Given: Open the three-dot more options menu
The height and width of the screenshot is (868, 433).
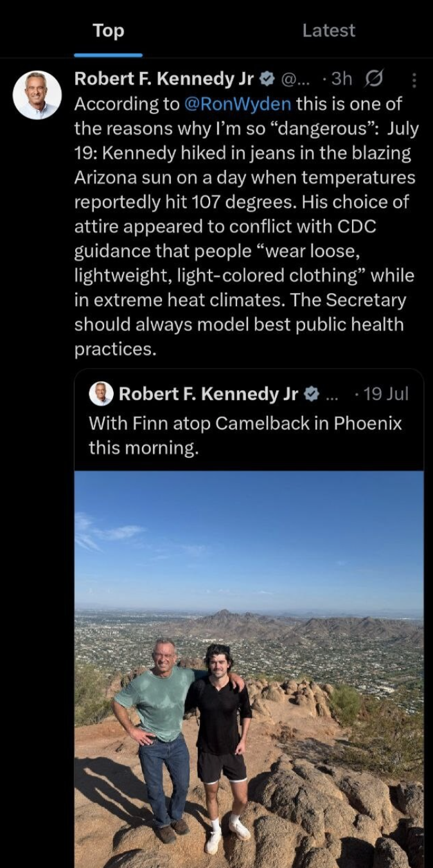Looking at the screenshot, I should click(414, 80).
